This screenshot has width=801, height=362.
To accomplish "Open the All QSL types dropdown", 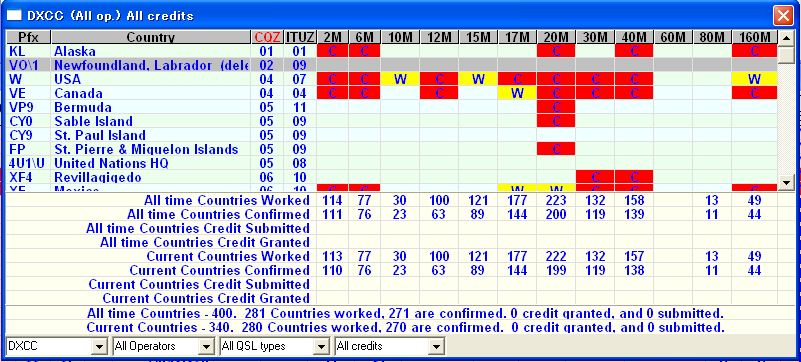I will [x=321, y=347].
